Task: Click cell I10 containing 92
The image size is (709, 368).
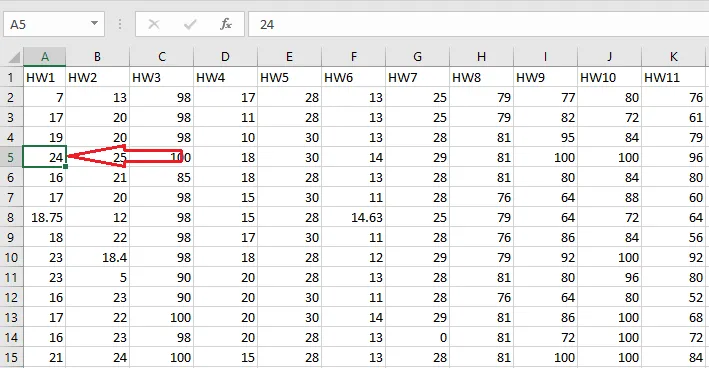Action: point(545,257)
